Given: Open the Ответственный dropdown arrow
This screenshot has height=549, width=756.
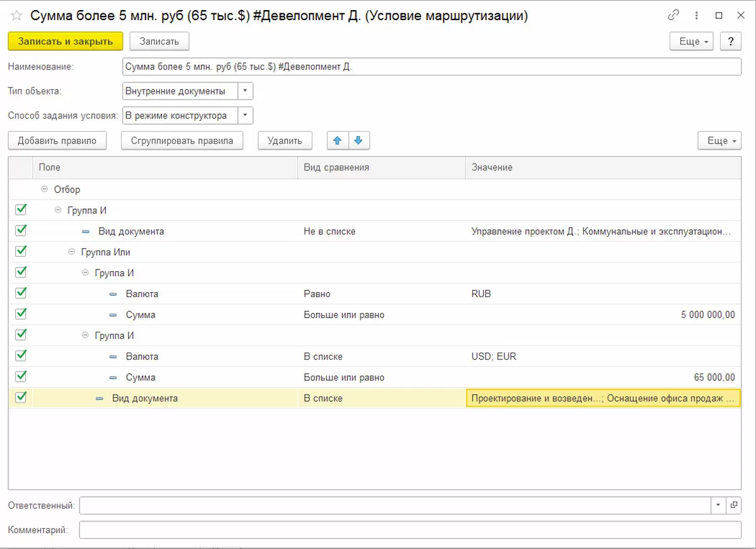Looking at the screenshot, I should point(719,505).
